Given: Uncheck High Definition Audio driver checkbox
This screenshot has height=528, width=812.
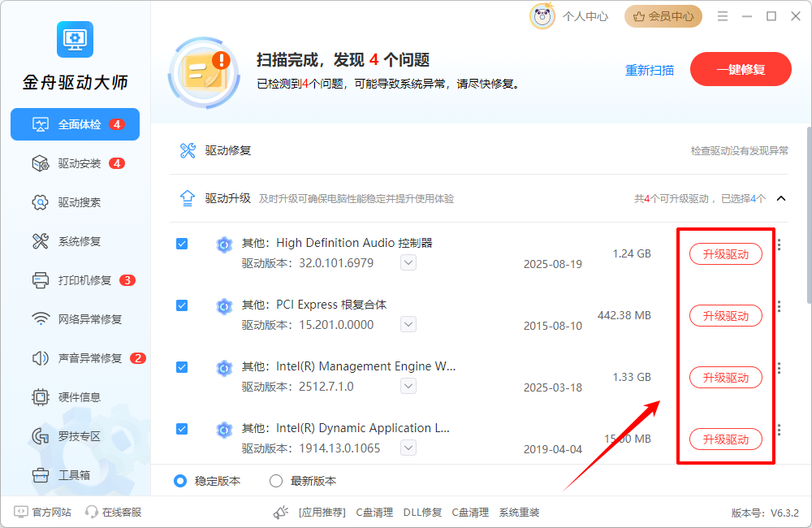Looking at the screenshot, I should (182, 244).
